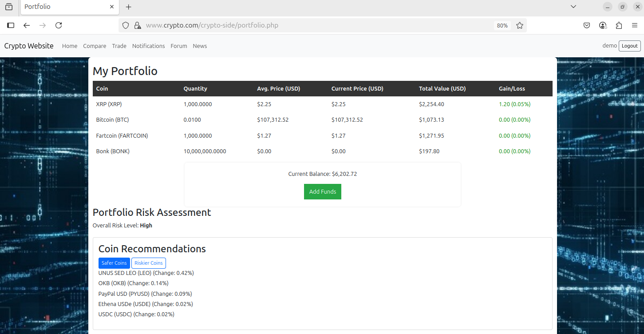The image size is (644, 334).
Task: Open the extensions puzzle icon
Action: 619,25
